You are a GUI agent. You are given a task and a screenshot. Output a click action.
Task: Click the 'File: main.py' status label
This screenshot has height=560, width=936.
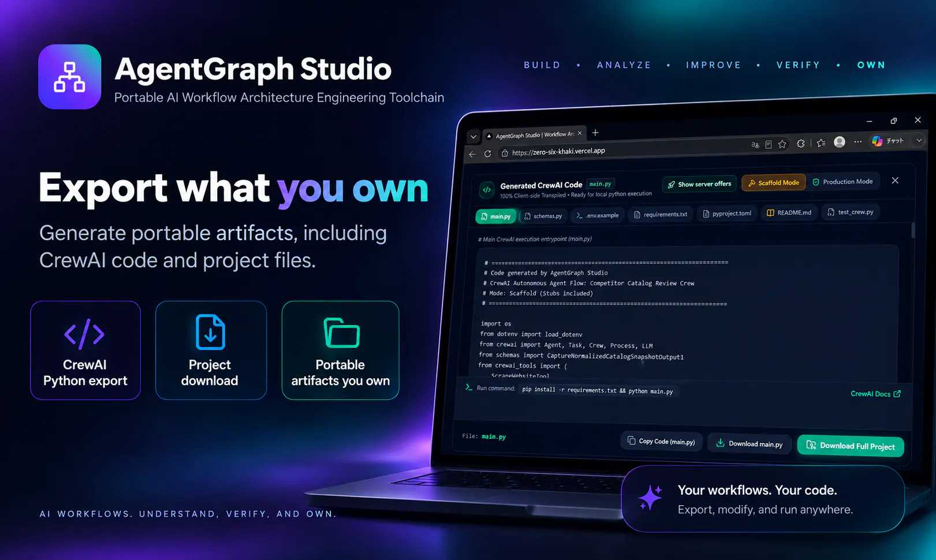point(484,436)
